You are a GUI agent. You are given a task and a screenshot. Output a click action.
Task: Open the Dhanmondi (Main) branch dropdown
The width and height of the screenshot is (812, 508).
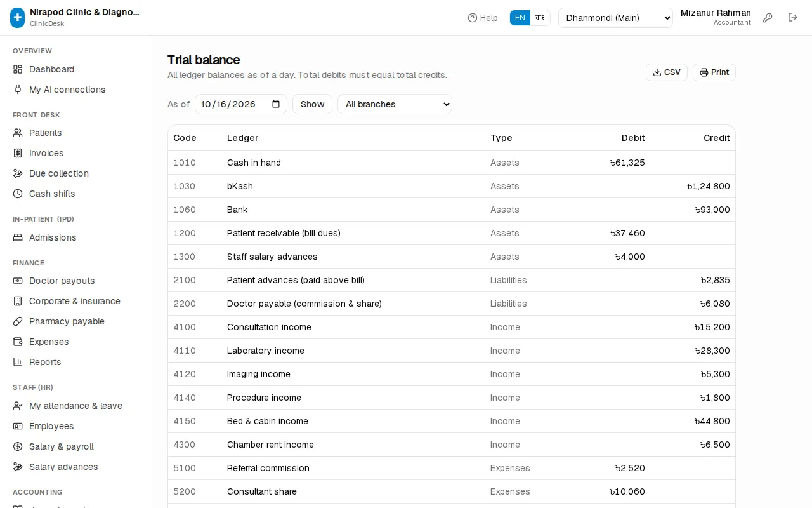click(615, 18)
